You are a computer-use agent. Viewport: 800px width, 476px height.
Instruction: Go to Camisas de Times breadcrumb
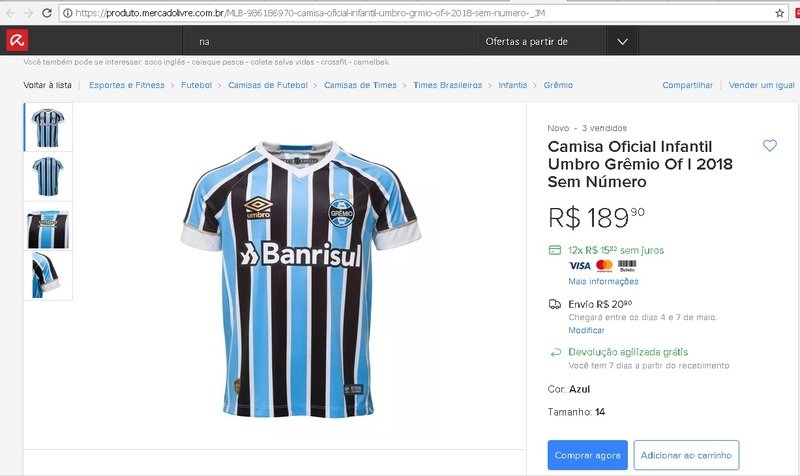pos(360,85)
